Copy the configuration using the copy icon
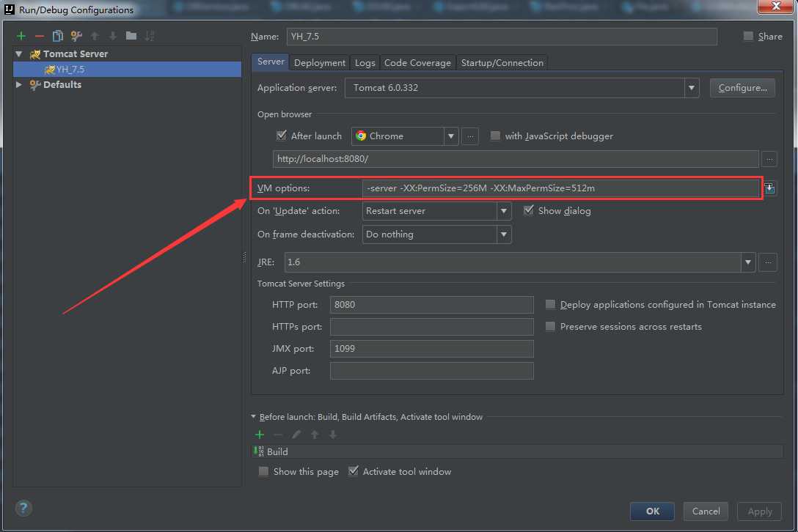Image resolution: width=798 pixels, height=532 pixels. [x=57, y=36]
